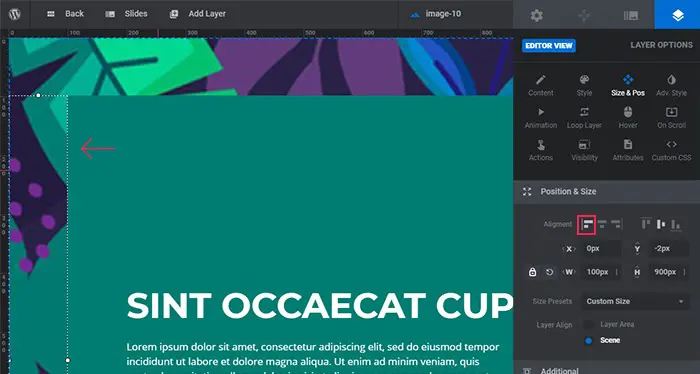
Task: Open slide options tab icon
Action: [x=631, y=16]
